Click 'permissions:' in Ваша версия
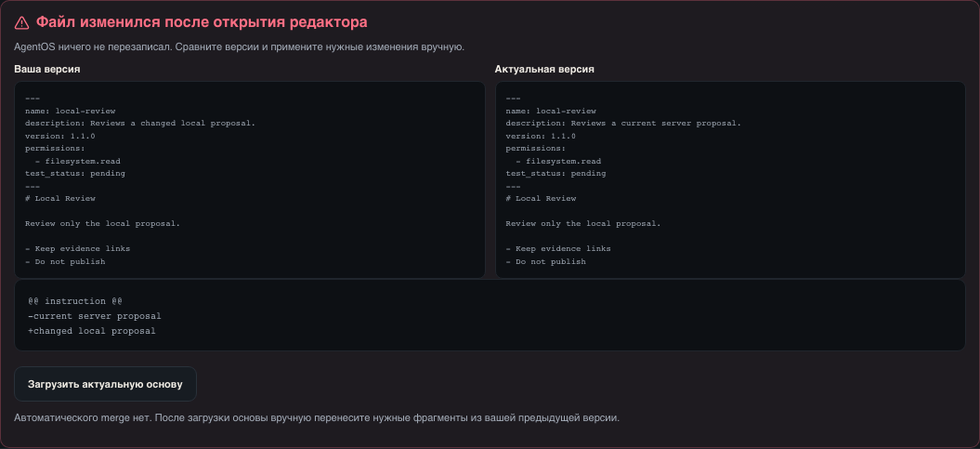 (x=55, y=148)
